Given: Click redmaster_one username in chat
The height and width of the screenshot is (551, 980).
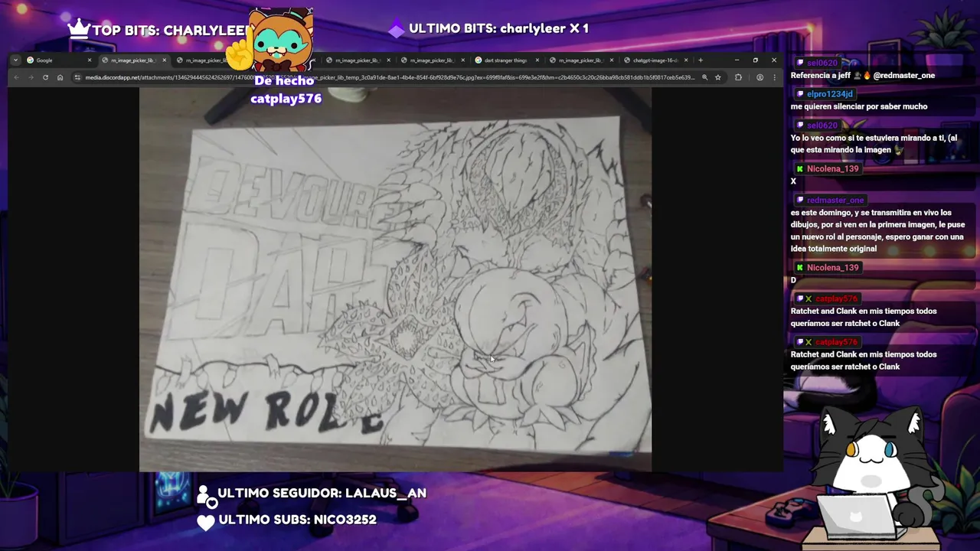Looking at the screenshot, I should [835, 201].
